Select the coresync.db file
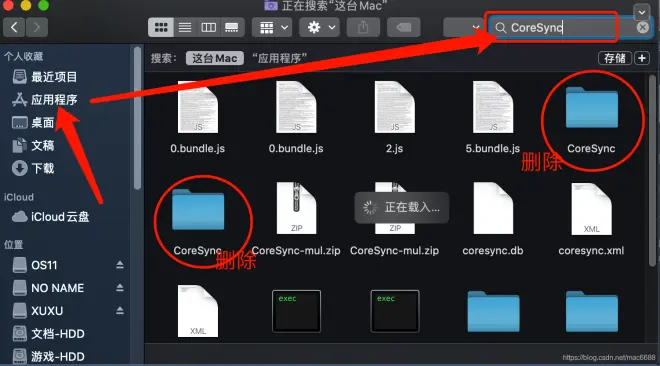660x366 pixels. point(493,220)
